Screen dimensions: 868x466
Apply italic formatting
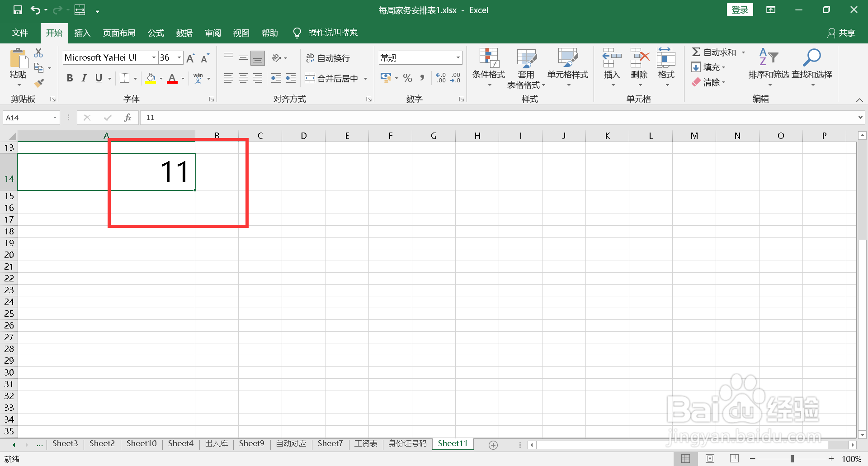click(x=84, y=78)
